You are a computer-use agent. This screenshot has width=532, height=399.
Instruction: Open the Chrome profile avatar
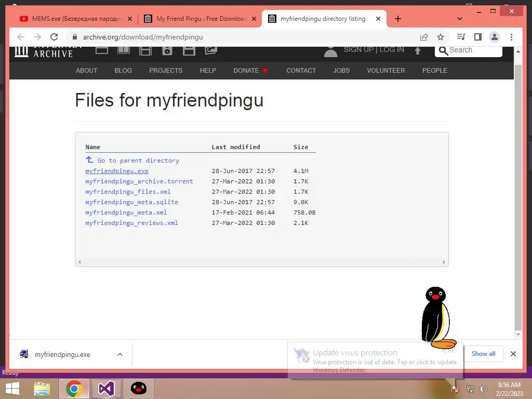point(495,37)
